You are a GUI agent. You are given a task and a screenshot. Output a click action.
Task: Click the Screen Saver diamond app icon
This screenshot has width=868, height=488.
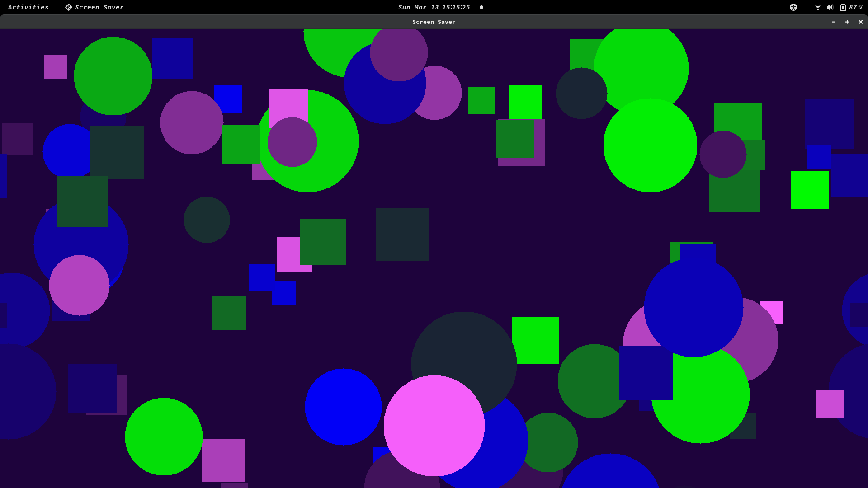click(69, 7)
